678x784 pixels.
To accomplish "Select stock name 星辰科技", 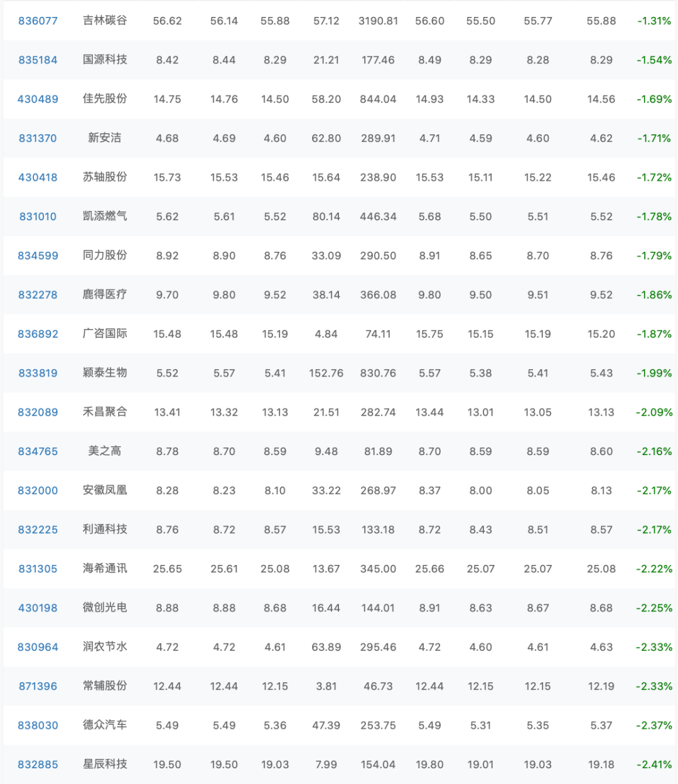I will pos(105,764).
